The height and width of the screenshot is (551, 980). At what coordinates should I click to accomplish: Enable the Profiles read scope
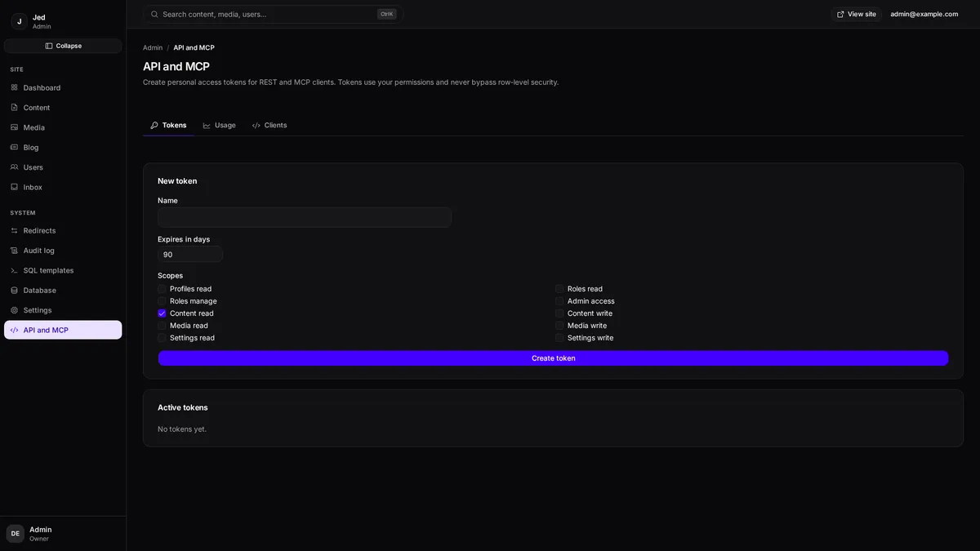click(x=162, y=289)
